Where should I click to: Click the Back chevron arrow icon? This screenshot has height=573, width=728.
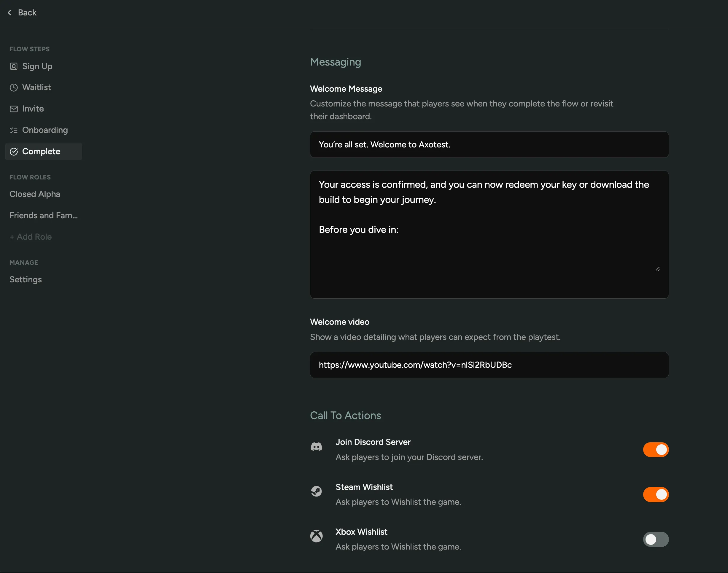(9, 12)
